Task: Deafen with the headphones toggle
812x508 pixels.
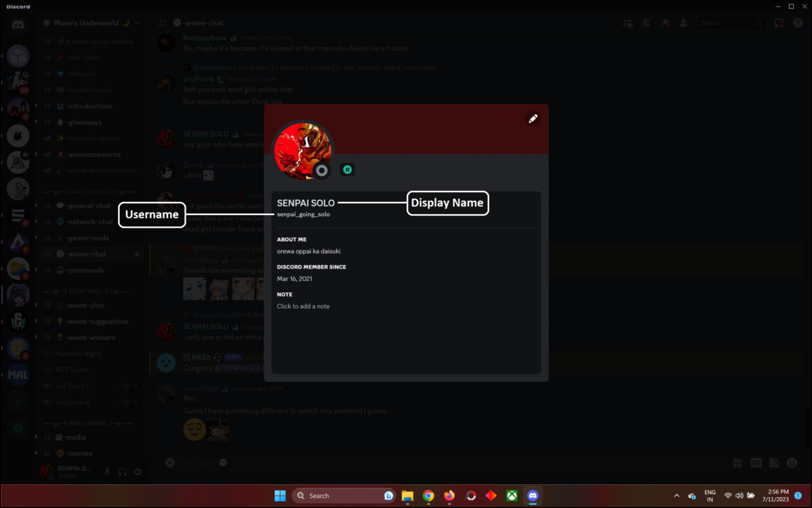Action: coord(122,472)
